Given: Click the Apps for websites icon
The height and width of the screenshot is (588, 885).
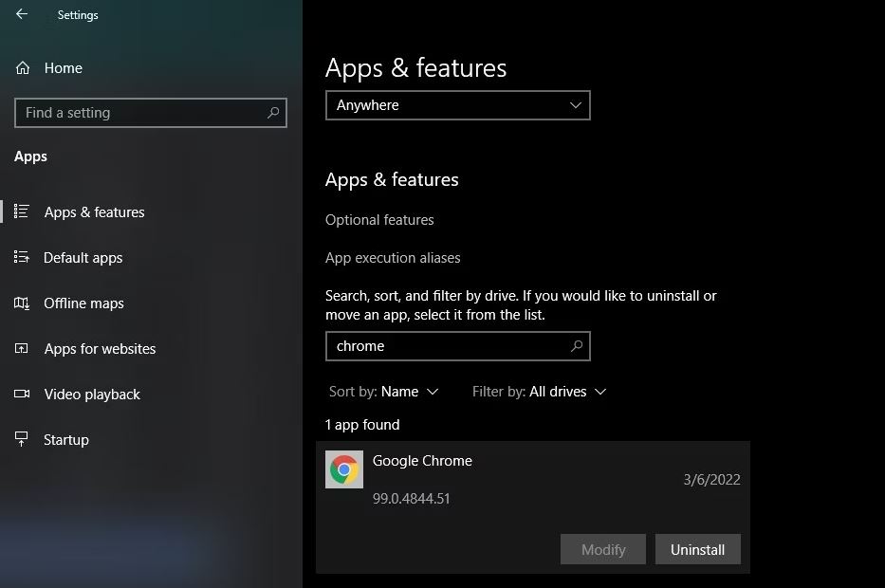Looking at the screenshot, I should coord(22,348).
